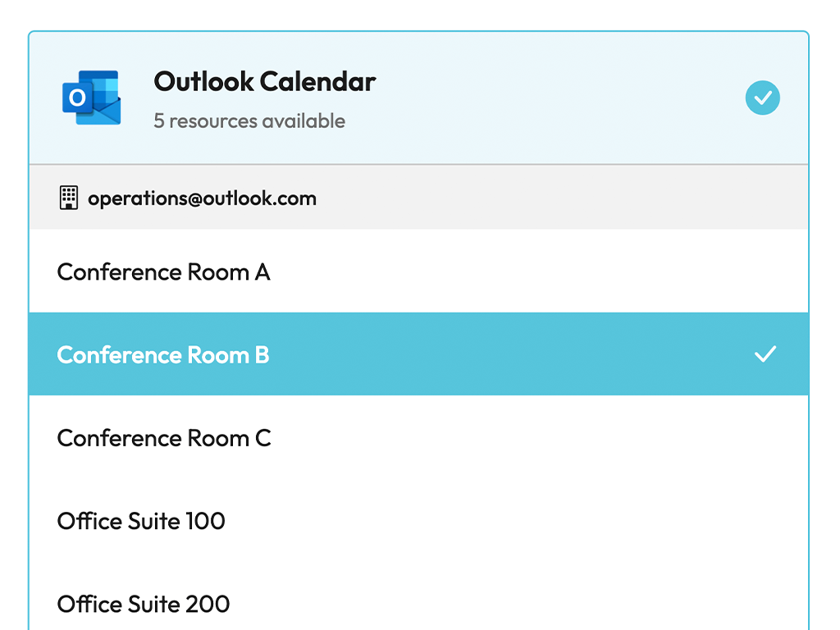Collapse the Outlook Calendar header card
The image size is (840, 630).
pyautogui.click(x=418, y=98)
